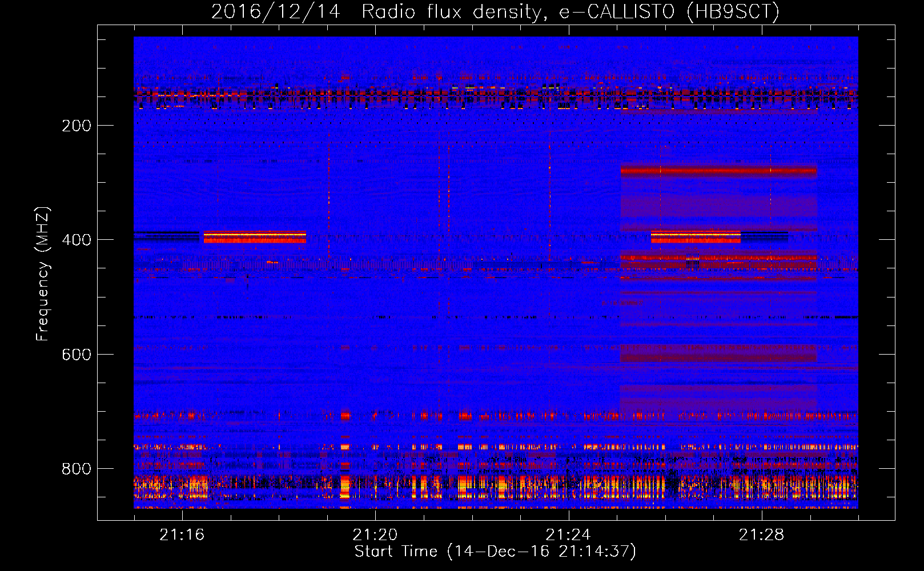Click the red 280 MHz band near 21:27
Image resolution: width=924 pixels, height=571 pixels.
(719, 170)
